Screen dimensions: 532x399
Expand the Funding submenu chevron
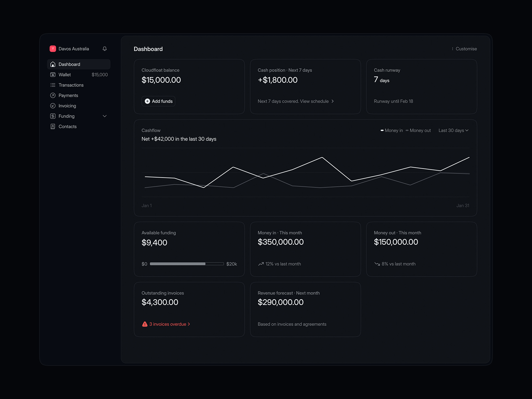(x=105, y=116)
